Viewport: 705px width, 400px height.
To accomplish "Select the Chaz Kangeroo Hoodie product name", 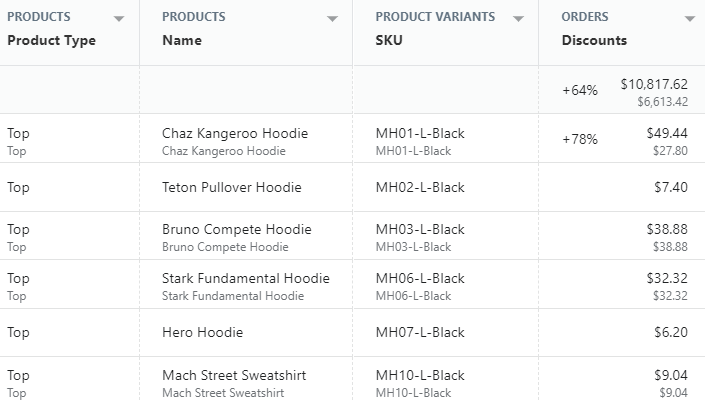I will tap(235, 133).
